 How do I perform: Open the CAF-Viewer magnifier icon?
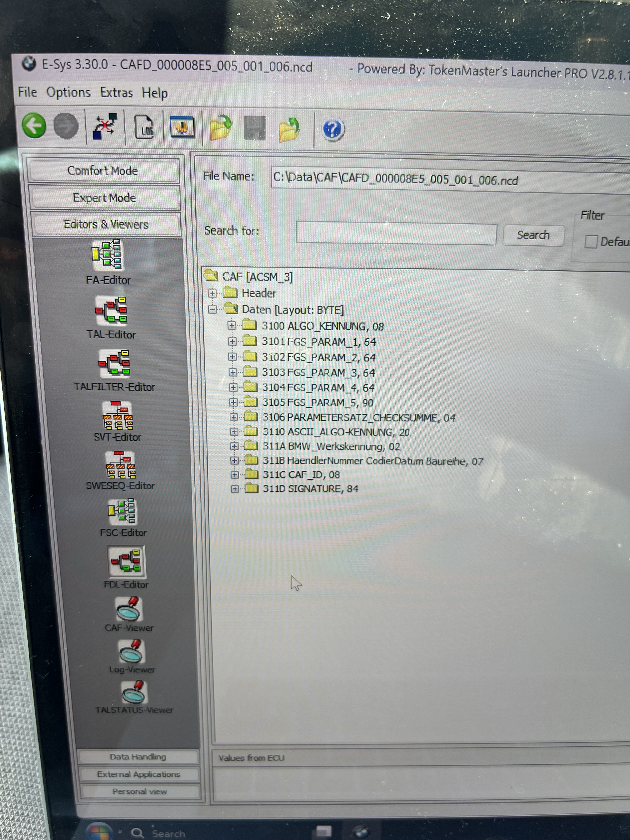[x=129, y=609]
